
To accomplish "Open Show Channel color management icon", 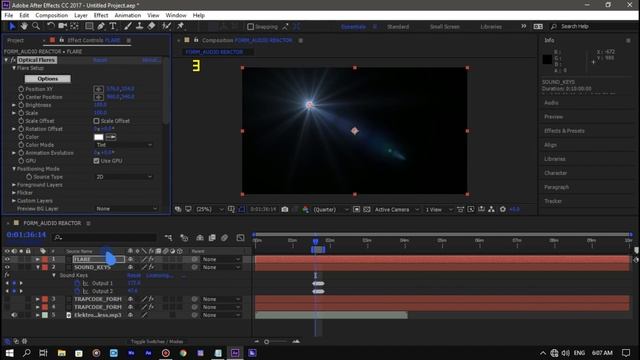I will pyautogui.click(x=305, y=209).
